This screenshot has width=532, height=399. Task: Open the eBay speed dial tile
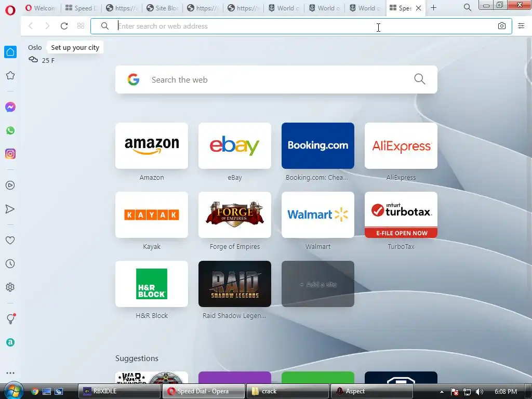pos(235,145)
